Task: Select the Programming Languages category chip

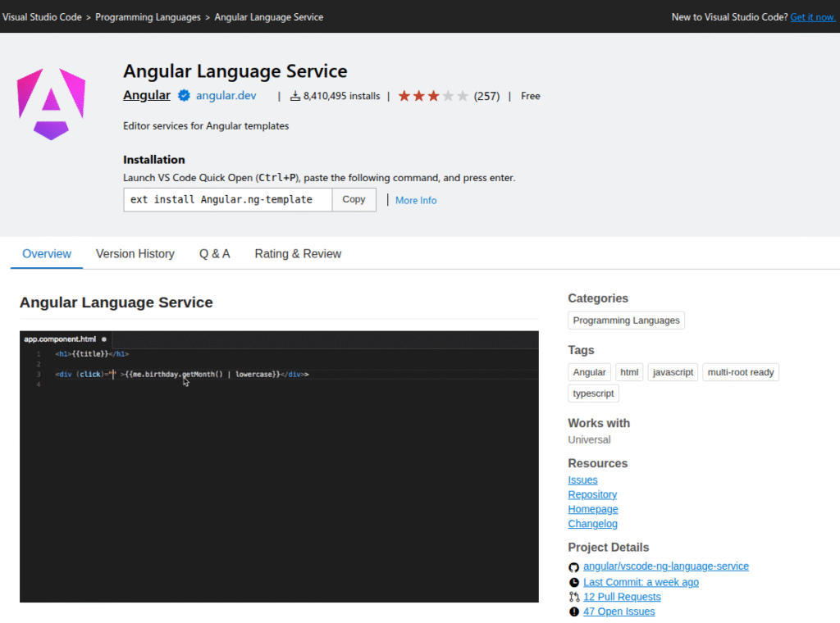Action: tap(626, 320)
